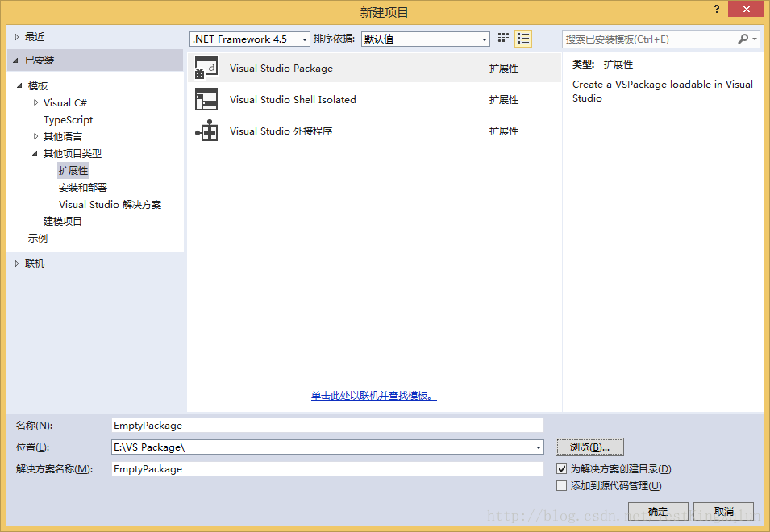The width and height of the screenshot is (770, 532).
Task: Collapse the 已安装 section
Action: [15, 60]
